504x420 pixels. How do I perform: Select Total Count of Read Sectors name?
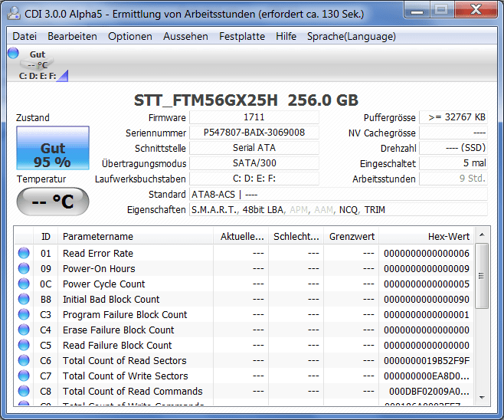point(124,360)
